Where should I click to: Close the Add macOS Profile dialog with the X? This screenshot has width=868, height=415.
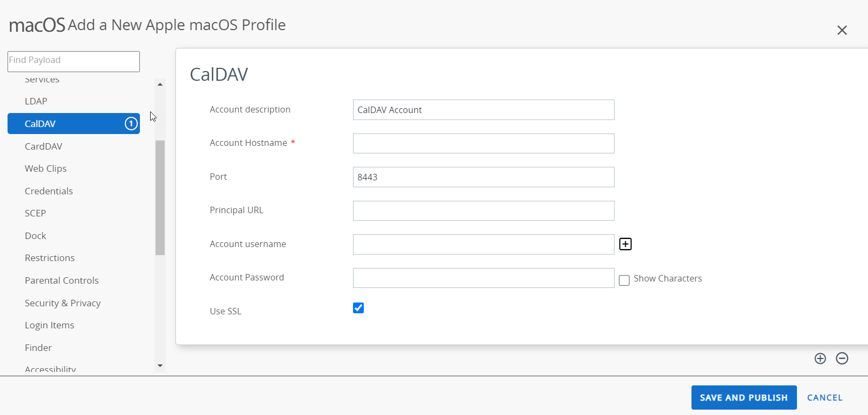point(842,30)
